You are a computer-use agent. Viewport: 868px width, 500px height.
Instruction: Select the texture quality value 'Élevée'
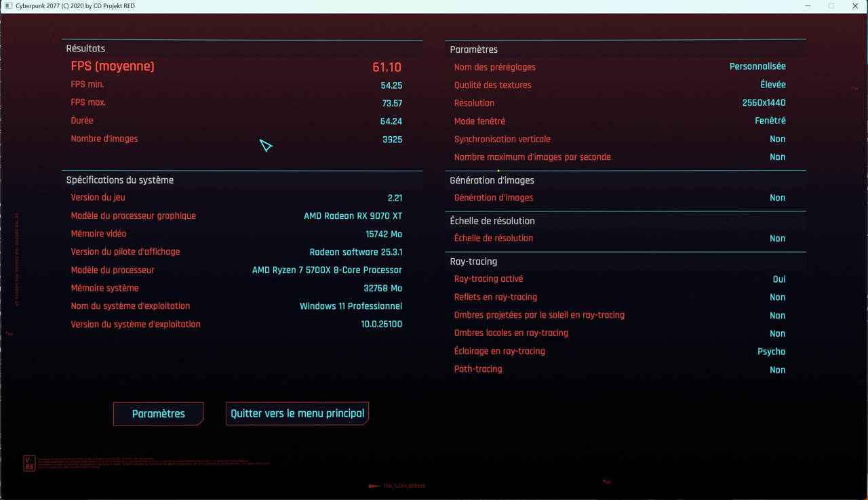tap(773, 85)
